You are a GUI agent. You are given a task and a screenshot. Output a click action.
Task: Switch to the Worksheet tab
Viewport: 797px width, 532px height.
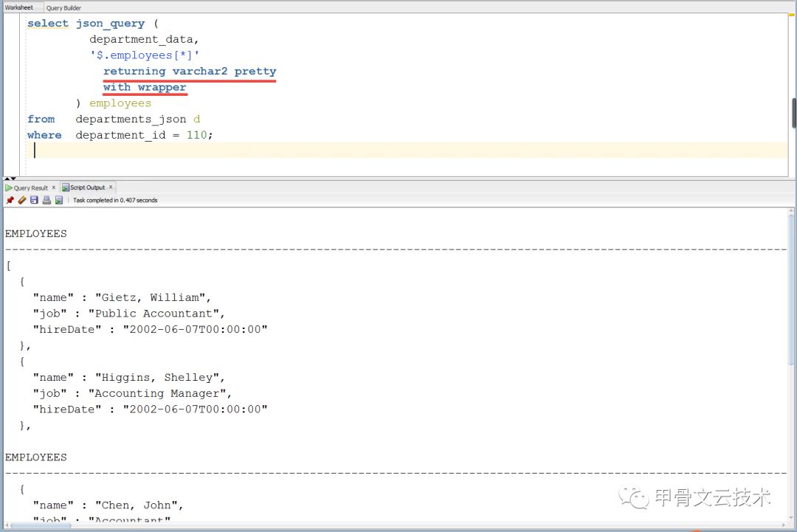pos(19,7)
